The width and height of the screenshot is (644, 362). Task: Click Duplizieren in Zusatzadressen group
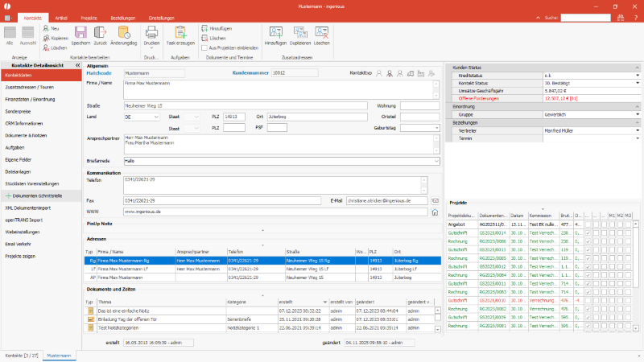(x=299, y=33)
